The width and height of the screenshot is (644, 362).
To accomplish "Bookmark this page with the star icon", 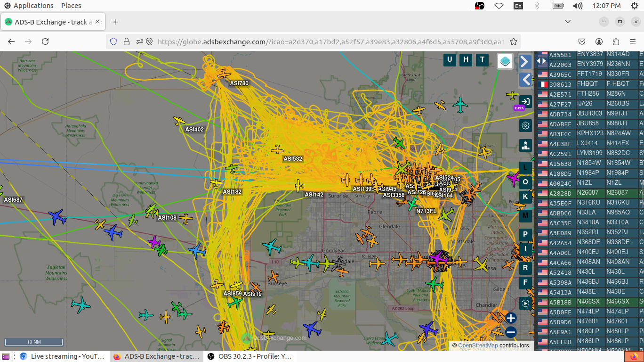I will [x=514, y=41].
